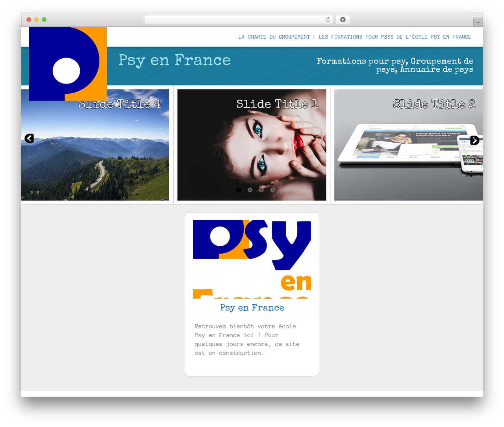Focus the browser address bar

[239, 20]
